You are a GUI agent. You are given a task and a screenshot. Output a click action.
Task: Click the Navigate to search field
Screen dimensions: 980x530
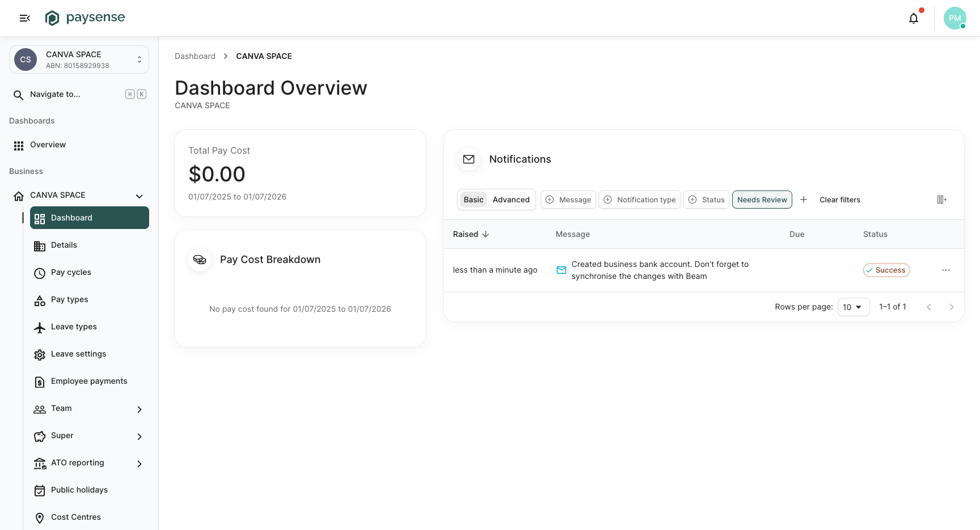pos(79,94)
